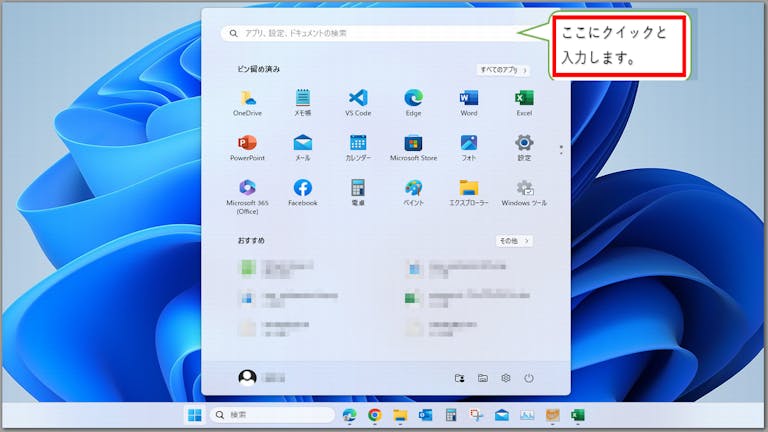Open the Windows ツール folder

point(524,193)
